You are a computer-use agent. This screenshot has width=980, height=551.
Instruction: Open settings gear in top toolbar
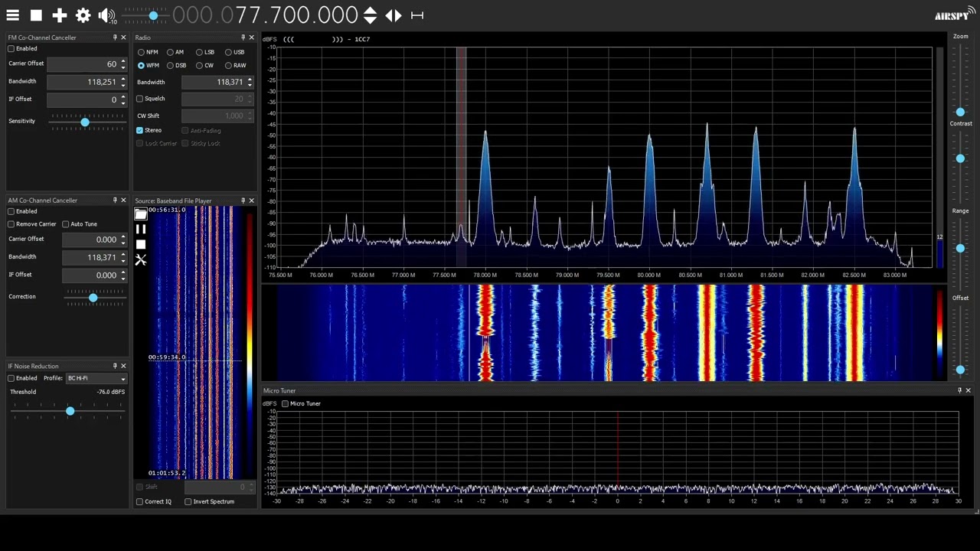tap(83, 15)
